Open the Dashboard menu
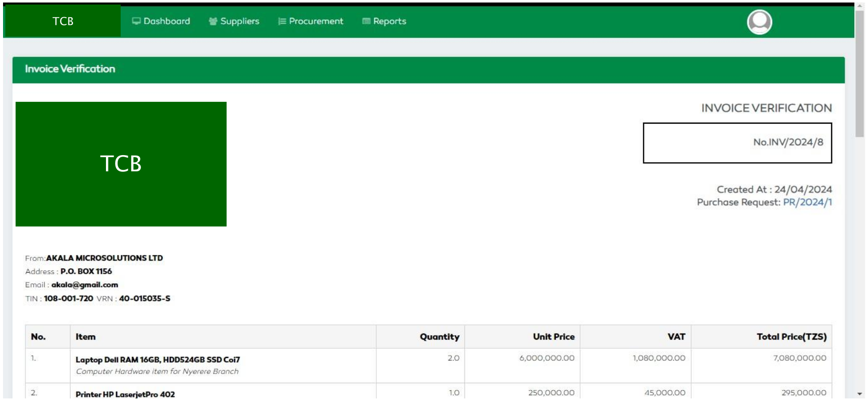 click(x=161, y=21)
